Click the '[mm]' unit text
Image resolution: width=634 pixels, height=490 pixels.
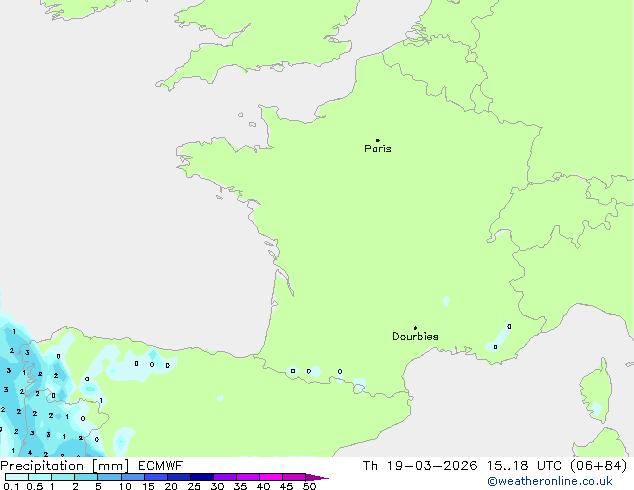click(x=110, y=466)
